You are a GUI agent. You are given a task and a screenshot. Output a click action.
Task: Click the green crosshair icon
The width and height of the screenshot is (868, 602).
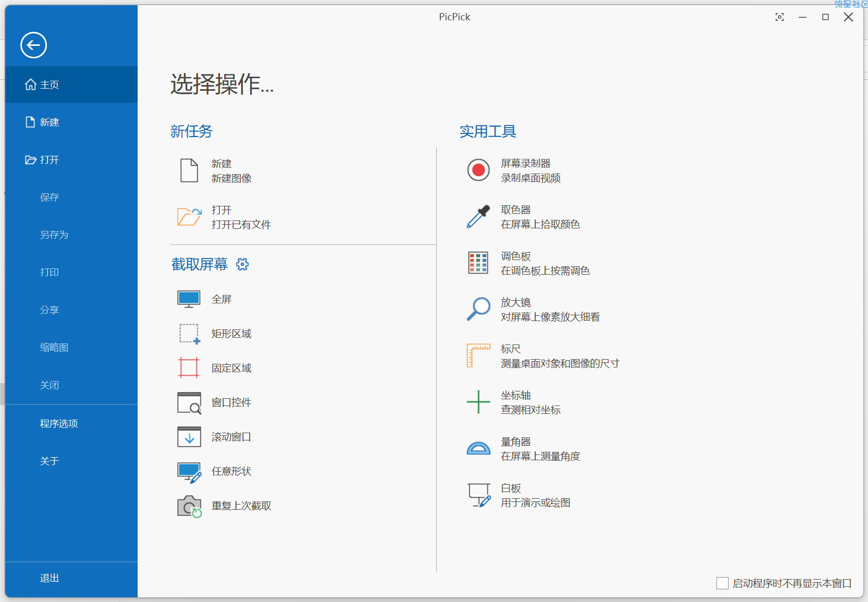478,402
